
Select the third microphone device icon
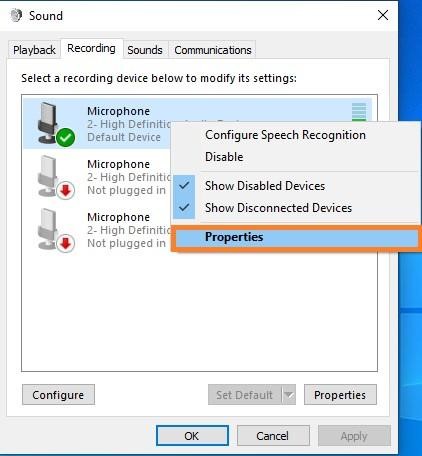click(x=56, y=230)
